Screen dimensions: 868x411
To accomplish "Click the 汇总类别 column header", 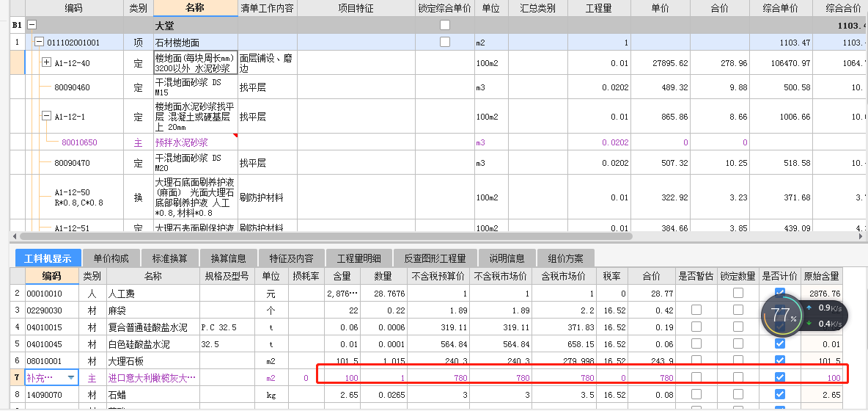I will tap(537, 8).
